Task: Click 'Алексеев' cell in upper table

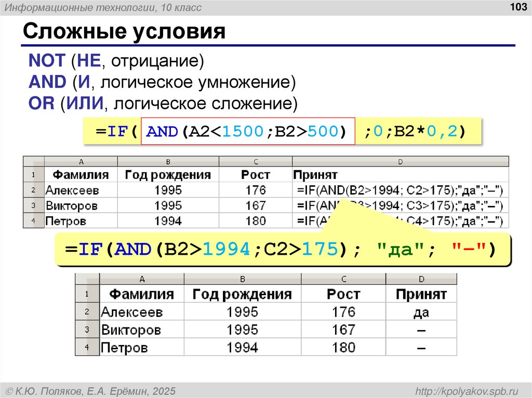Action: pos(81,190)
